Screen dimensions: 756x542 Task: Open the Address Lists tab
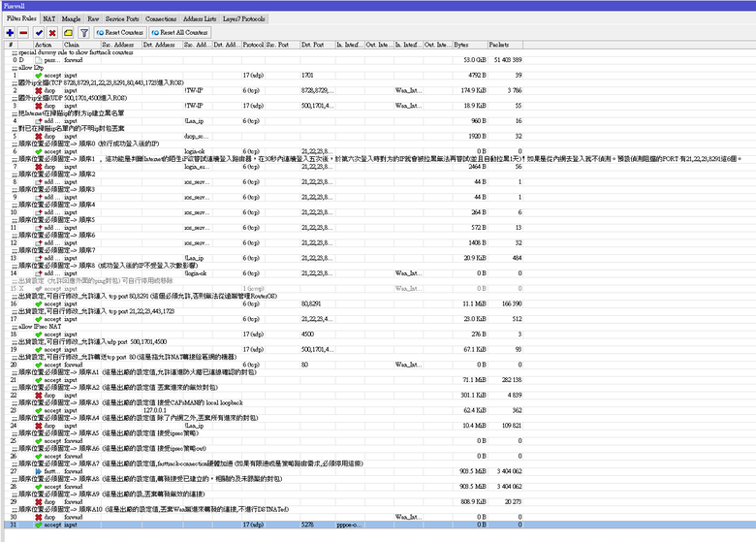point(200,18)
